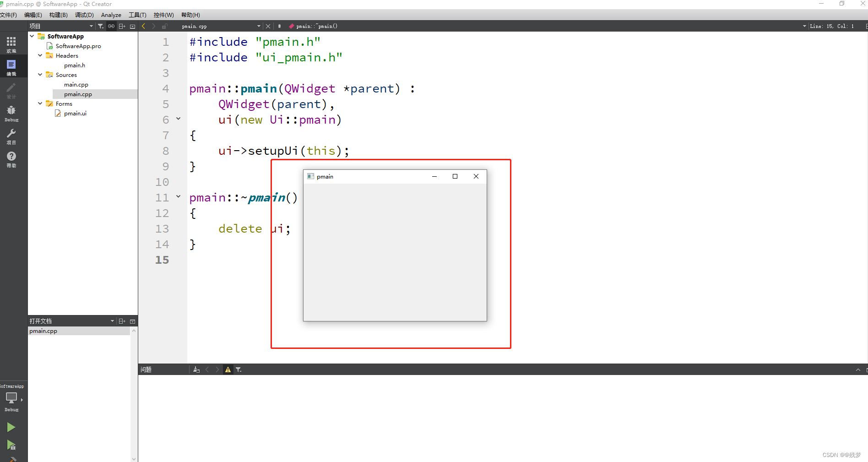This screenshot has width=868, height=462.
Task: Open Design mode pencil icon
Action: (11, 90)
